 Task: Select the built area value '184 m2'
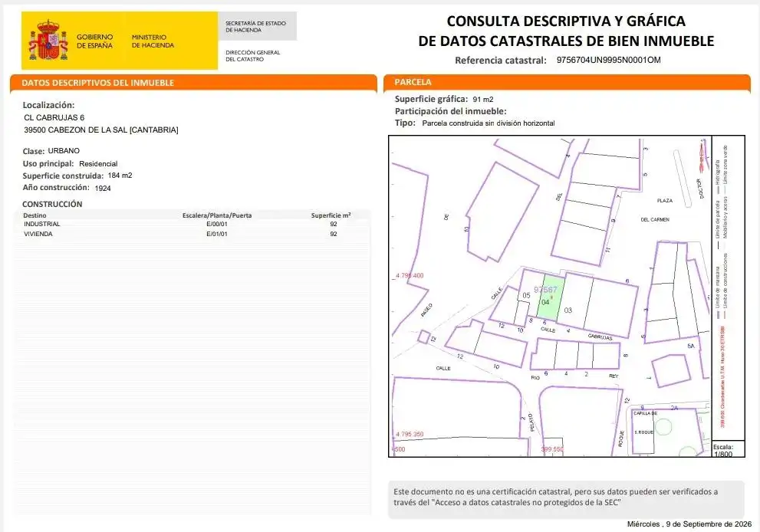[x=120, y=176]
